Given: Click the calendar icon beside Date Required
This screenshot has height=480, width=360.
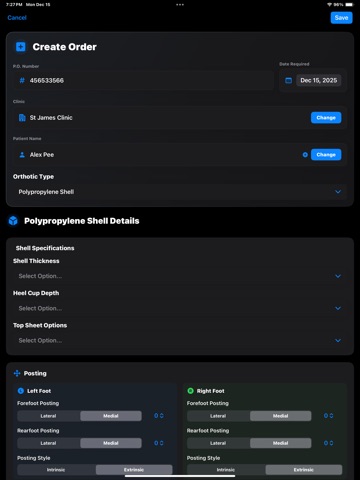Looking at the screenshot, I should (289, 80).
